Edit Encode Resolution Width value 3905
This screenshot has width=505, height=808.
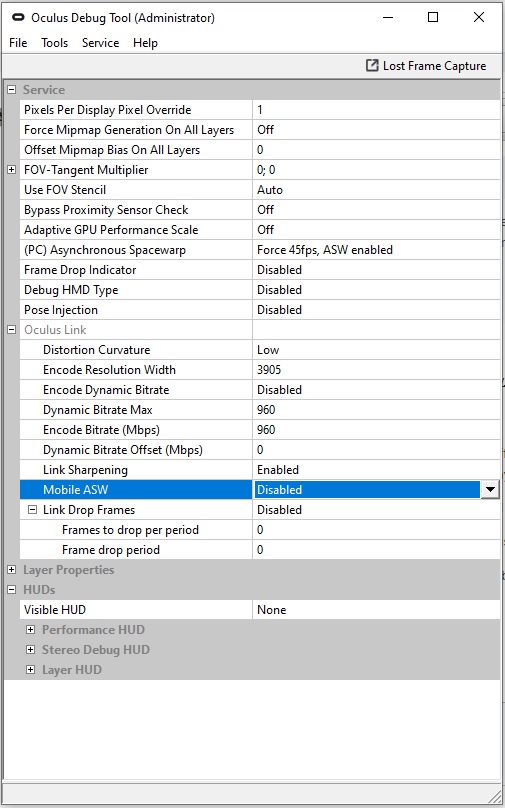pyautogui.click(x=376, y=370)
